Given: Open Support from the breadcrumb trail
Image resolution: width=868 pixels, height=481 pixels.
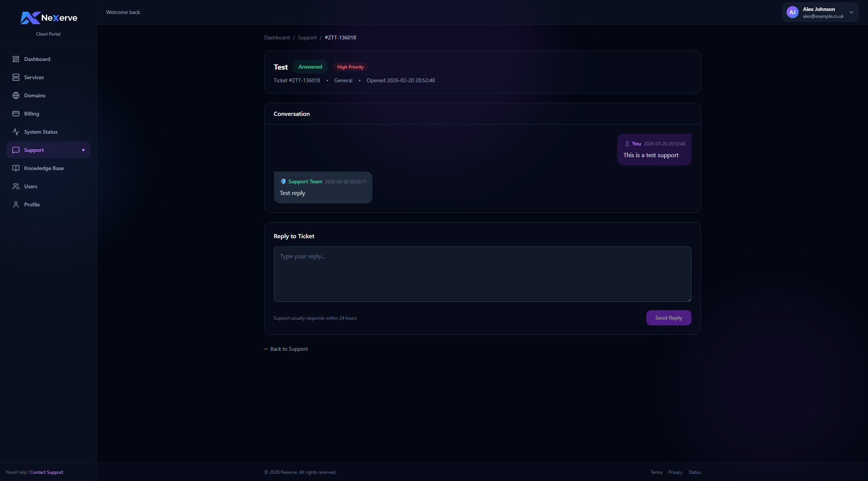Looking at the screenshot, I should (307, 37).
